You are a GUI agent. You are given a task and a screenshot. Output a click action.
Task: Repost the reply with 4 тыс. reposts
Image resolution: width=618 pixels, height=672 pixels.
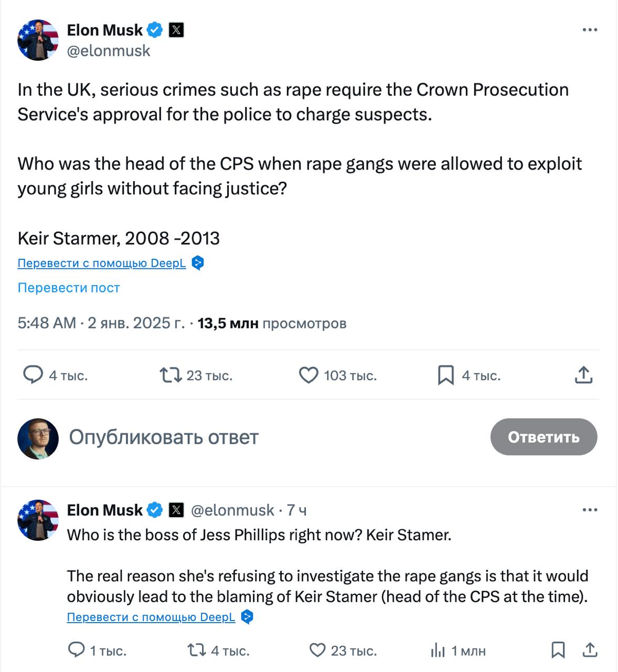(x=196, y=650)
